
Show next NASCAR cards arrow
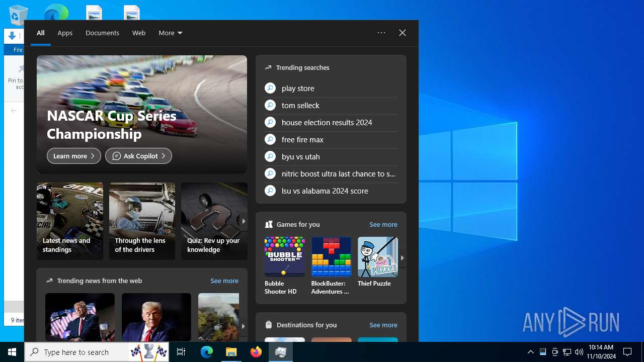[244, 221]
